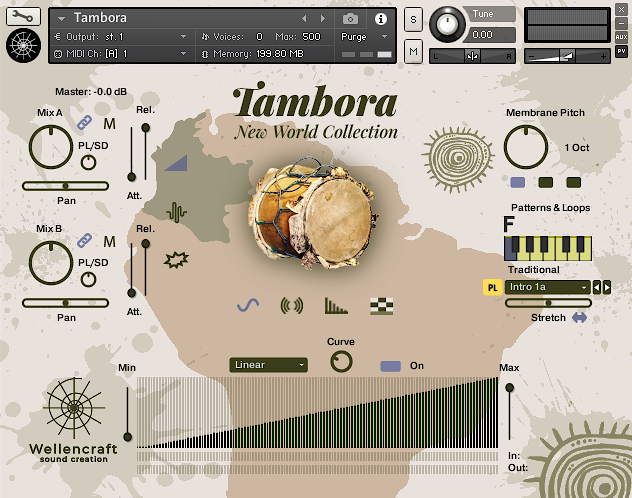Minimize the instrument with the minus button
Image resolution: width=632 pixels, height=498 pixels.
621,23
